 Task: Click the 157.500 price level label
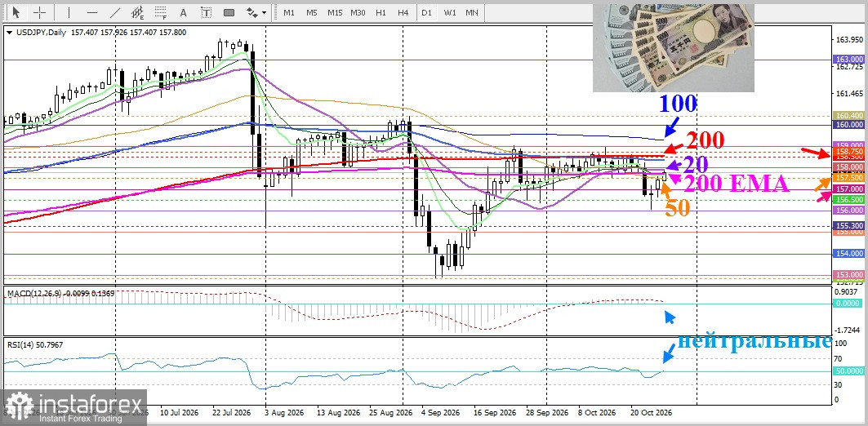(x=848, y=178)
